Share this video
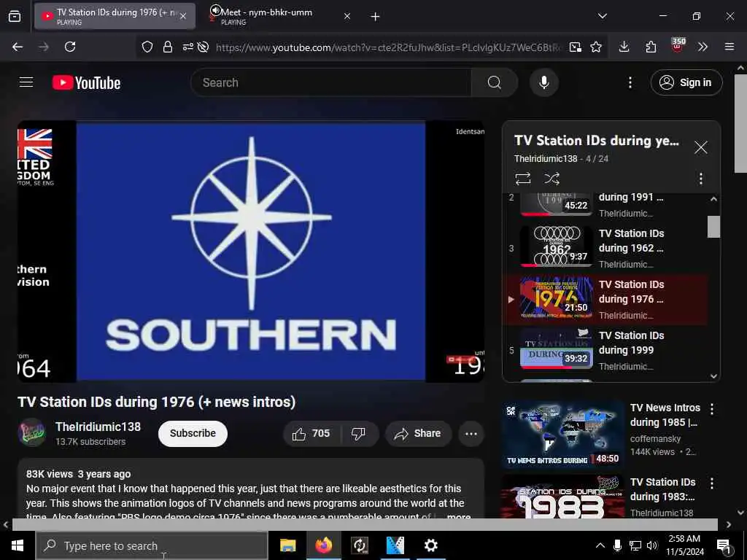Image resolution: width=747 pixels, height=560 pixels. click(418, 433)
